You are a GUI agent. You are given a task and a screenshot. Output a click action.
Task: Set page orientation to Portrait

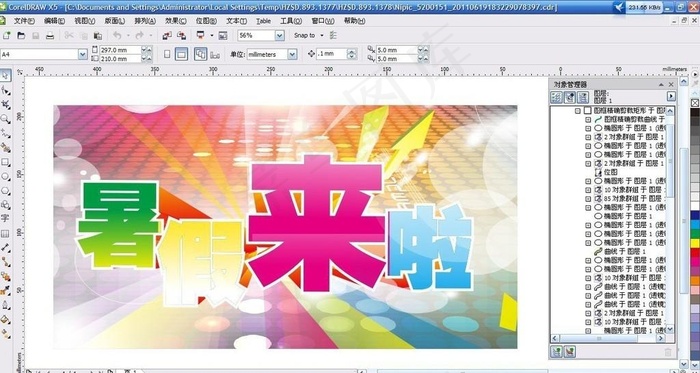coord(167,54)
